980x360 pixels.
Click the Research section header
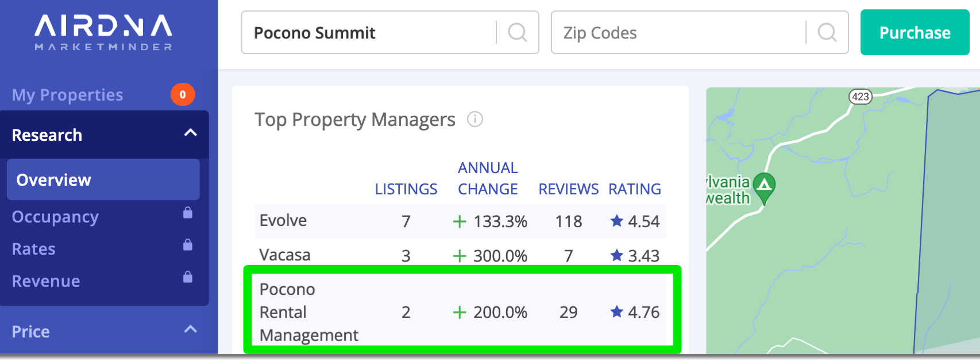(105, 135)
